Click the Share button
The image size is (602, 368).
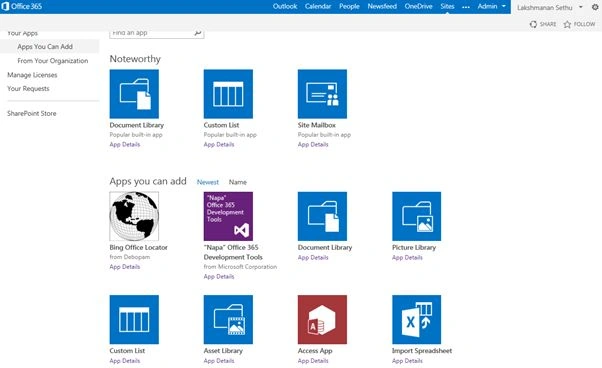[x=543, y=24]
